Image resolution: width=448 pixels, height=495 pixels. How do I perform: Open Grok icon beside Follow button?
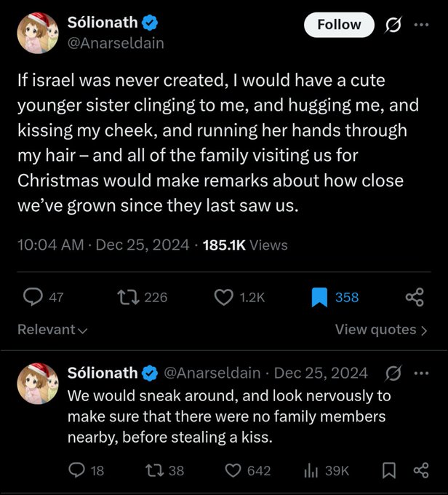pyautogui.click(x=393, y=25)
